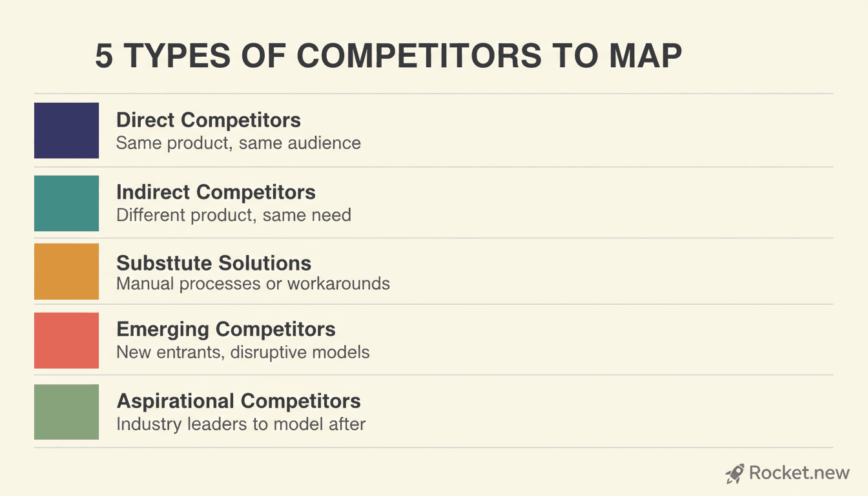
Task: Click the Direct Competitors heading
Action: tap(209, 120)
